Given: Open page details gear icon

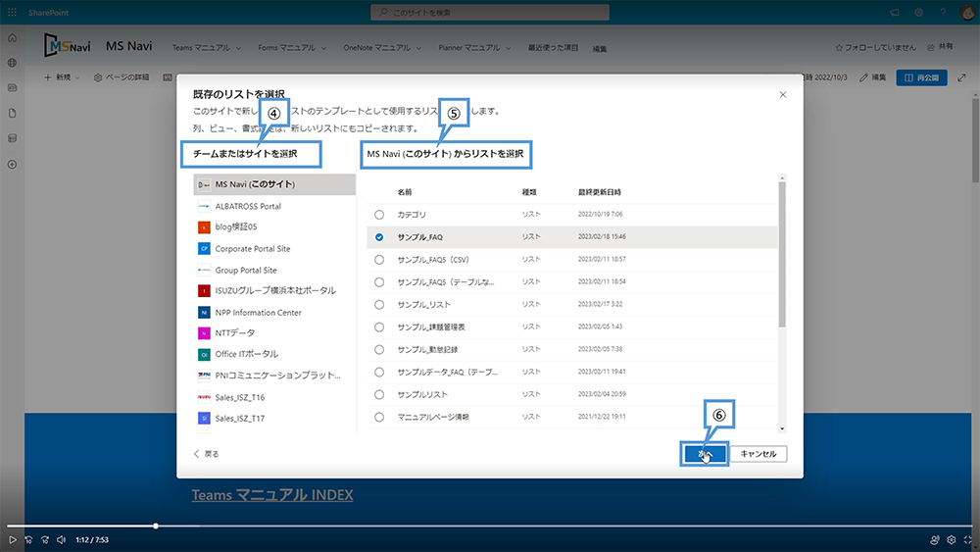Looking at the screenshot, I should [98, 77].
